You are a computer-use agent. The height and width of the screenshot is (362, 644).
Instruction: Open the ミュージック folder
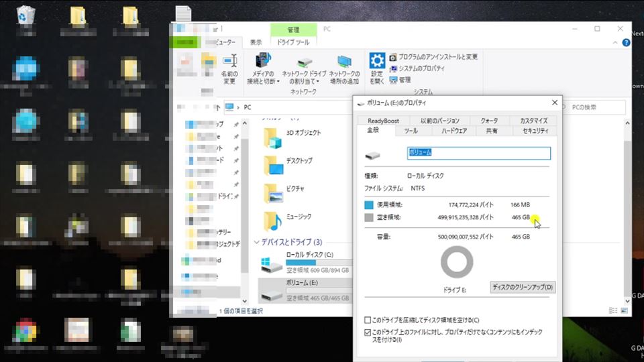pos(288,221)
